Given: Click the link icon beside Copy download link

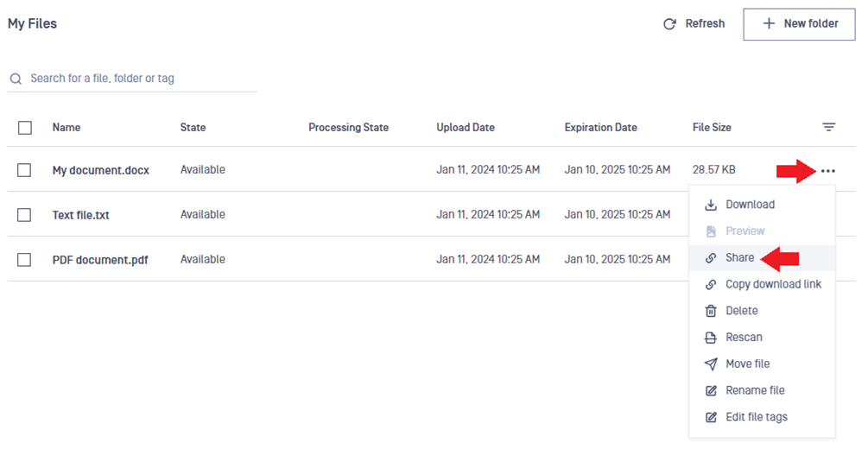Looking at the screenshot, I should [711, 285].
